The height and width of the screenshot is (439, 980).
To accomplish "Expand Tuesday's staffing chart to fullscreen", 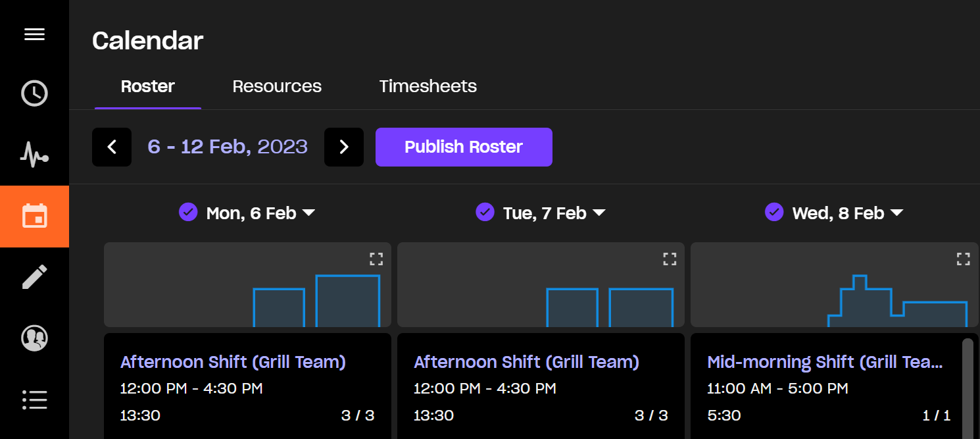I will click(x=670, y=259).
